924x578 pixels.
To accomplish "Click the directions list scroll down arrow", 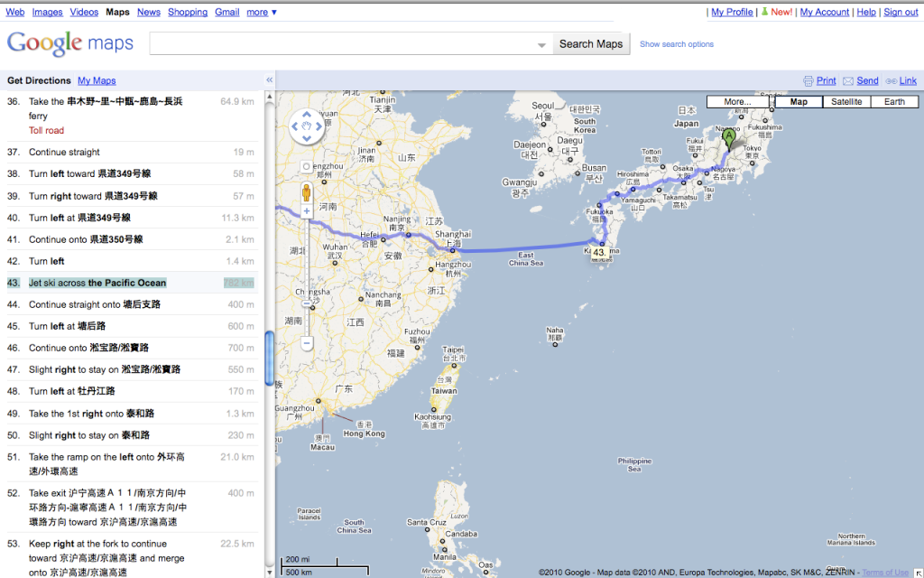I will click(x=269, y=572).
